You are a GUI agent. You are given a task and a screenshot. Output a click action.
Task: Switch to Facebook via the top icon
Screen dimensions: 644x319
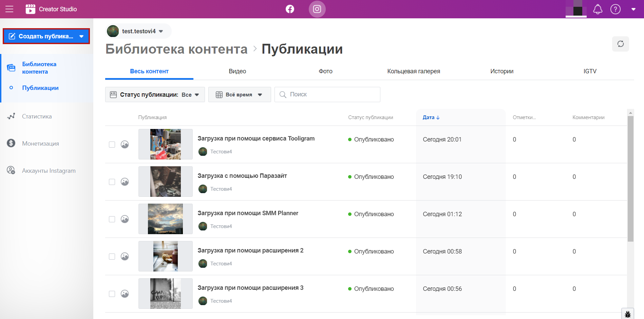(290, 9)
